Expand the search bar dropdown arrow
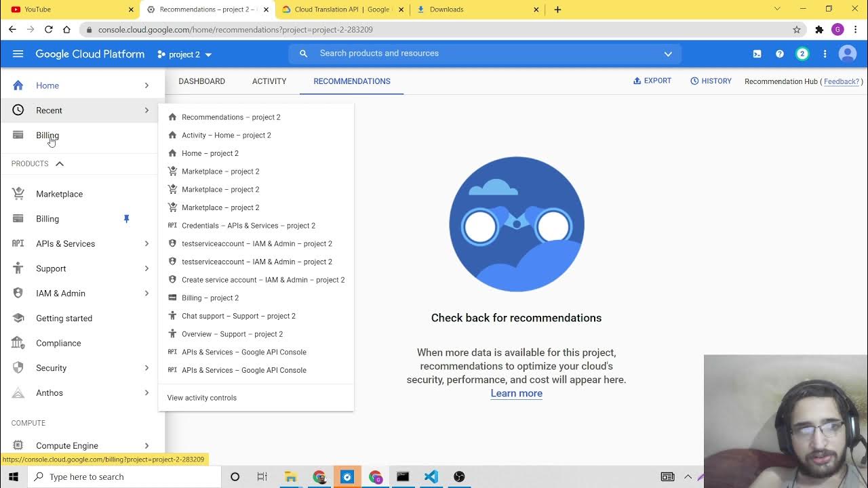The width and height of the screenshot is (868, 488). 668,54
